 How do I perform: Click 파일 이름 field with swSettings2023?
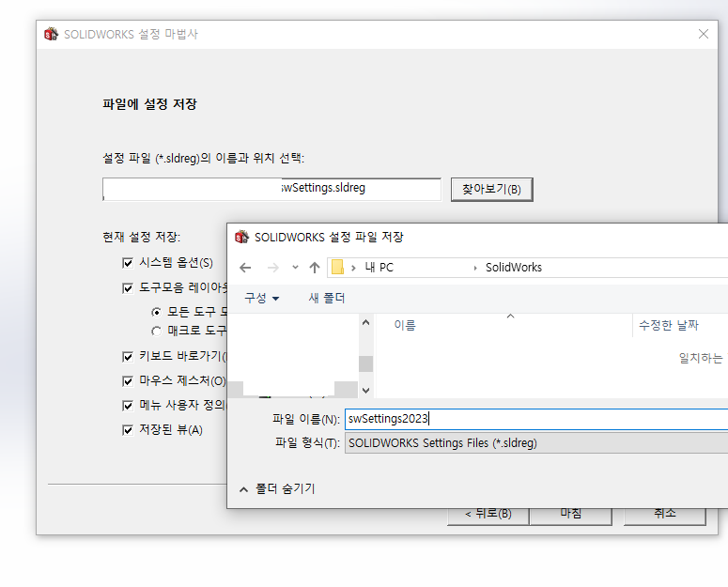pyautogui.click(x=536, y=419)
